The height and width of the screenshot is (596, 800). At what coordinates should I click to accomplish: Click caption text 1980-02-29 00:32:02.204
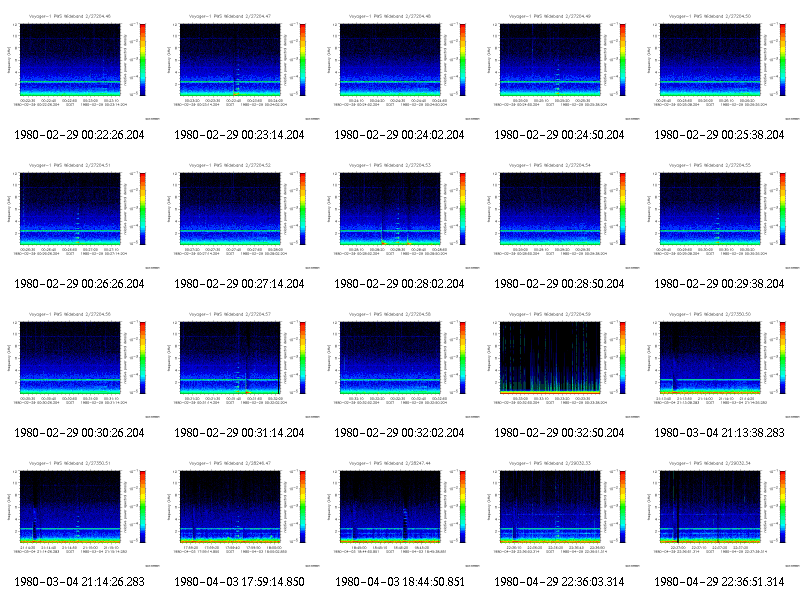[x=399, y=433]
